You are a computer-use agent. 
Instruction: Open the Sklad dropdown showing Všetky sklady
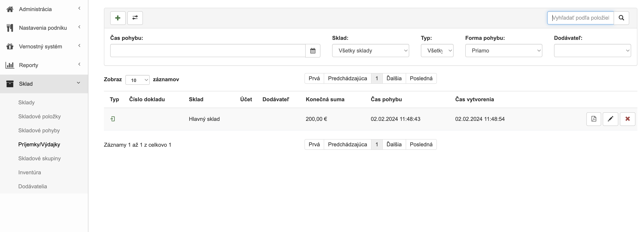[x=370, y=50]
